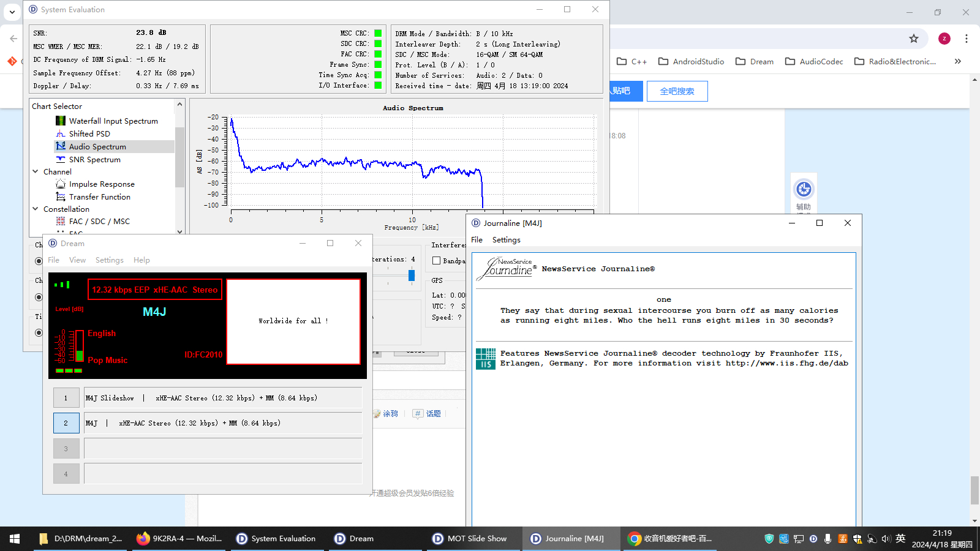Open the Help menu in Dream window
The height and width of the screenshot is (551, 980).
(x=141, y=260)
